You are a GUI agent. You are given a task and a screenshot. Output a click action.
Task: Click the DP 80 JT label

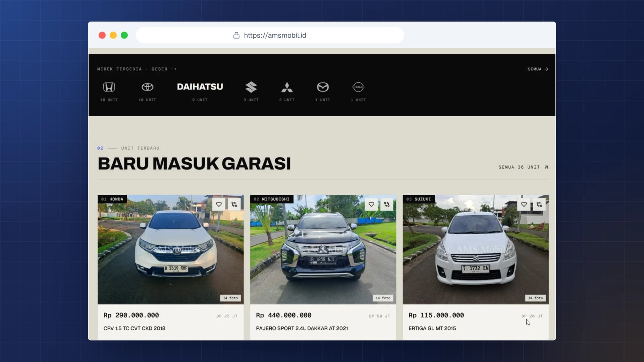tap(379, 316)
